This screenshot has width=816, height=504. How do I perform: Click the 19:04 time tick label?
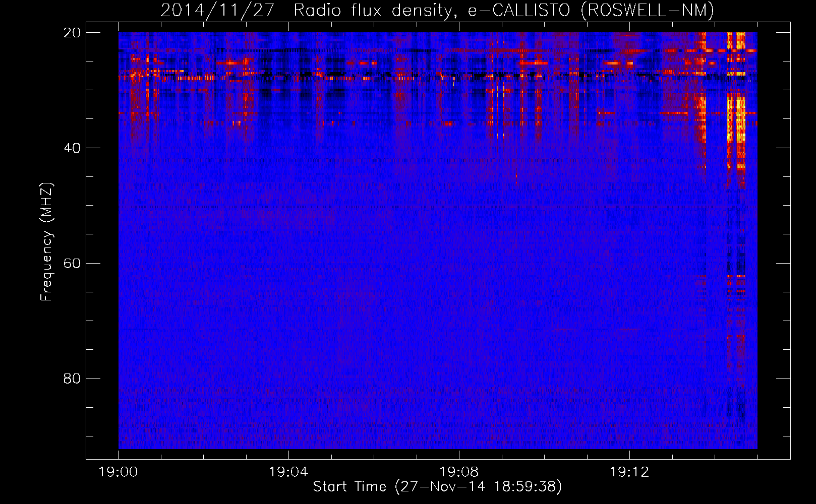288,472
